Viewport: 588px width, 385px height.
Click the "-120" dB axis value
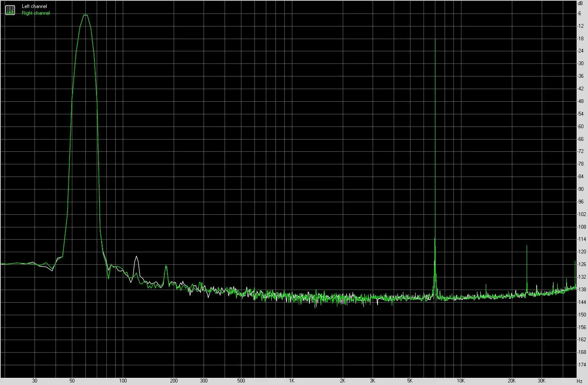coord(582,252)
